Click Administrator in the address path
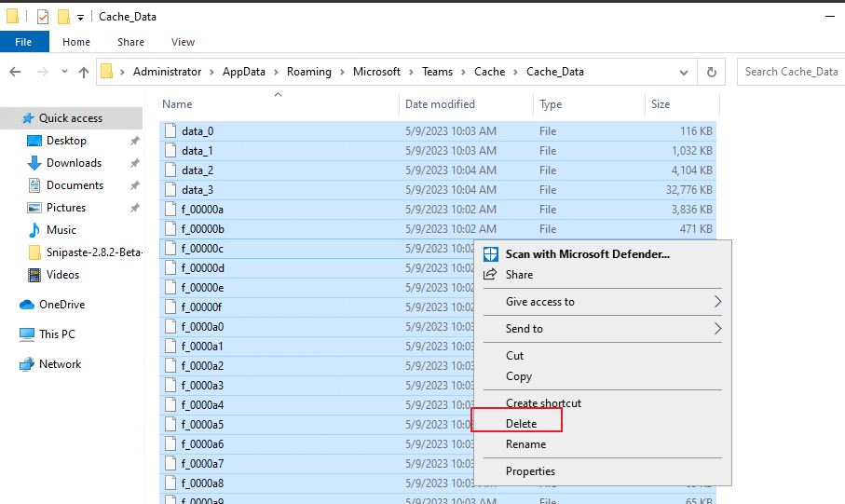845x504 pixels. [167, 72]
